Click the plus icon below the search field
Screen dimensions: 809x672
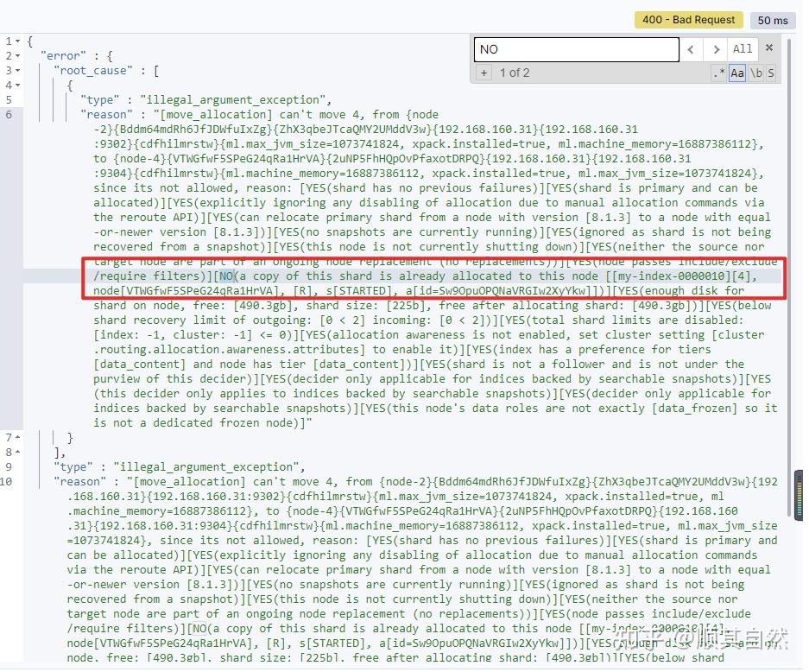(x=484, y=73)
